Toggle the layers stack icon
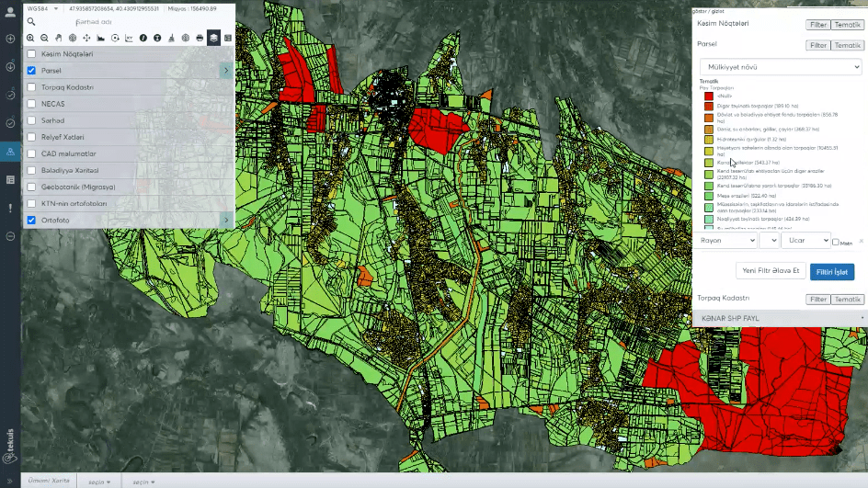This screenshot has height=488, width=868. (x=213, y=39)
